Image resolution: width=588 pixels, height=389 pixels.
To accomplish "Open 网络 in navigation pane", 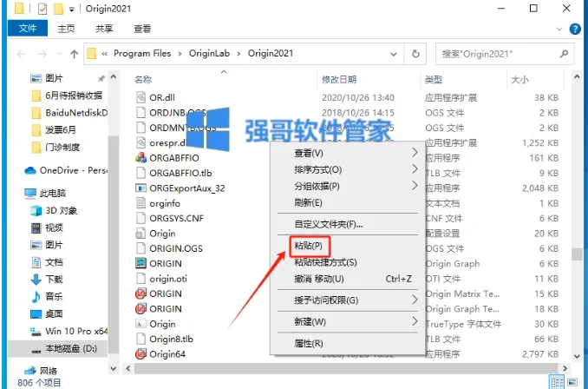I will pyautogui.click(x=41, y=371).
